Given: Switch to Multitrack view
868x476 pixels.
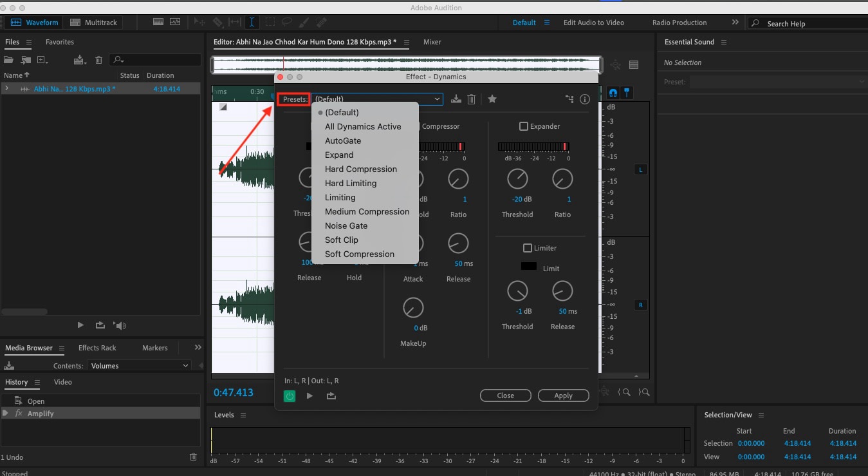Looking at the screenshot, I should pyautogui.click(x=94, y=23).
